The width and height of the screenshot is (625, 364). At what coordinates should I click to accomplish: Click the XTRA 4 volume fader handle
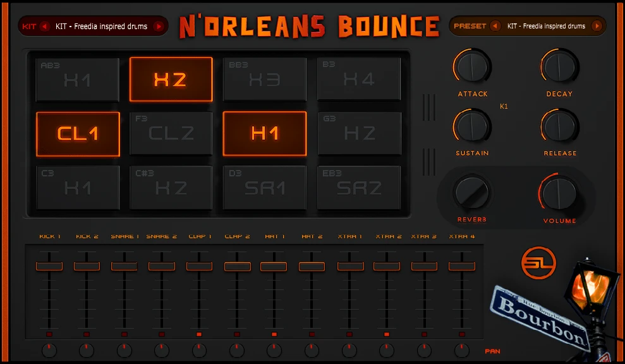click(461, 266)
